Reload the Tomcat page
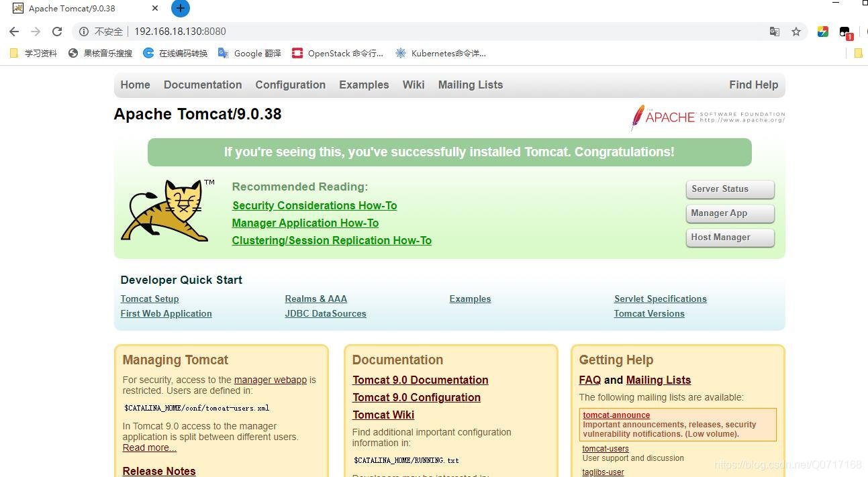 click(x=57, y=32)
